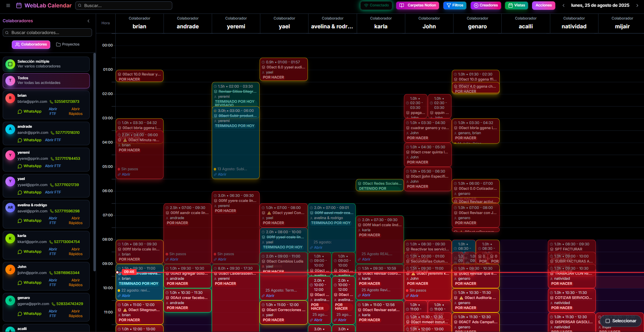This screenshot has width=644, height=332.
Task: Open Abrir FTF for yael
Action: coord(53,192)
